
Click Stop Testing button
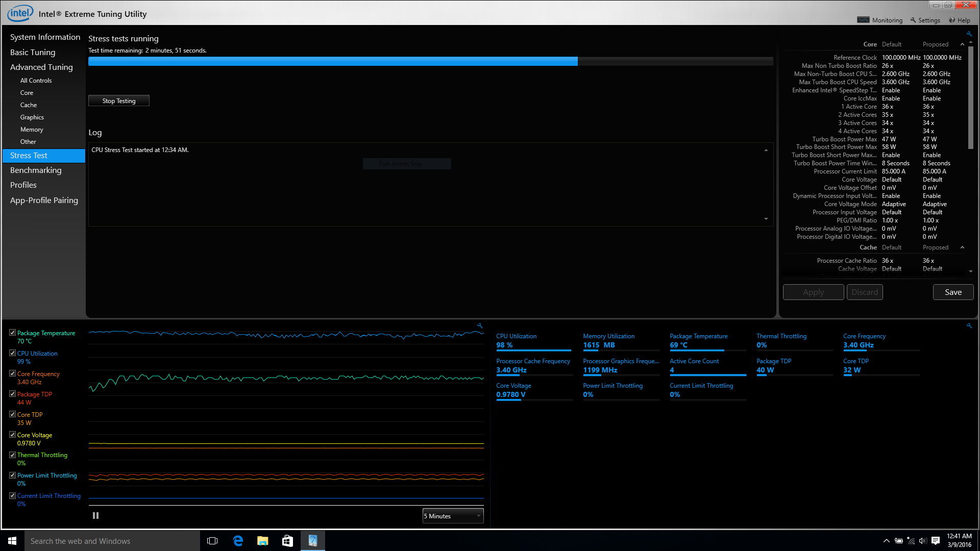click(119, 101)
